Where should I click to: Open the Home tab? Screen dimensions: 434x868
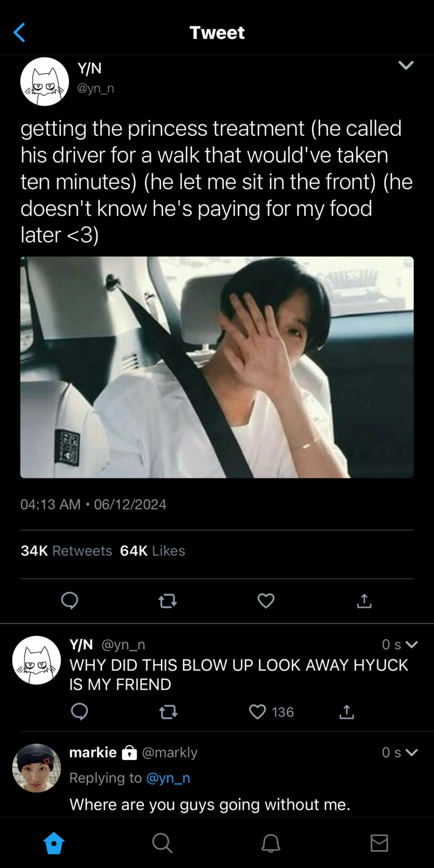click(x=54, y=843)
